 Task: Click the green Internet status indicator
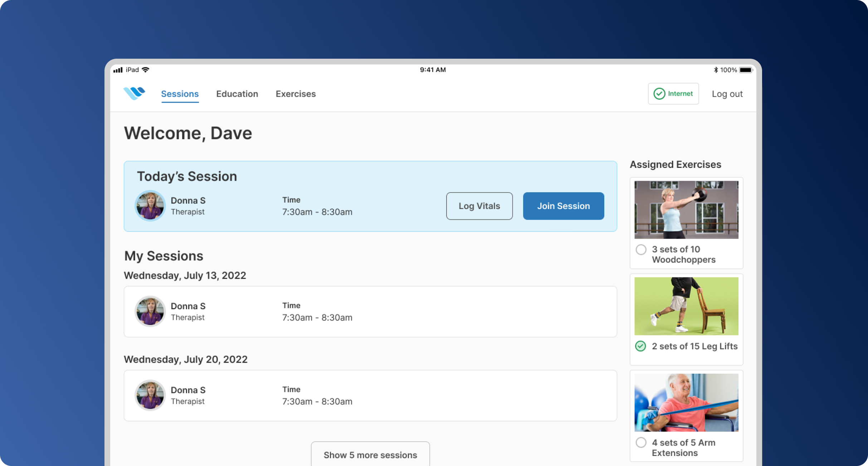tap(673, 93)
